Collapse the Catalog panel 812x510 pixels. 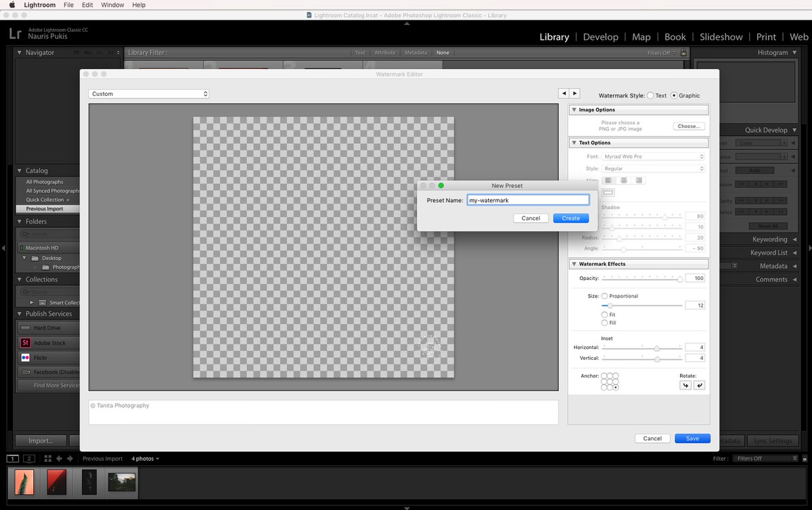point(19,171)
